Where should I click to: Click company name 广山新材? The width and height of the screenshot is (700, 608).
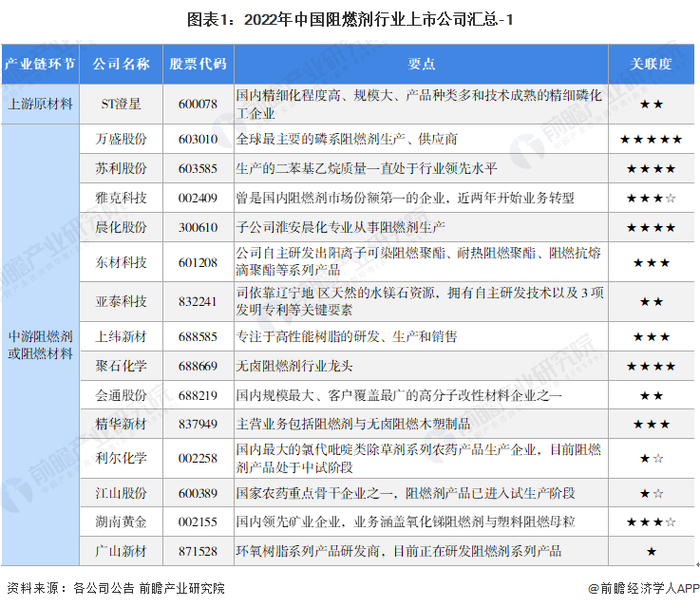click(121, 551)
